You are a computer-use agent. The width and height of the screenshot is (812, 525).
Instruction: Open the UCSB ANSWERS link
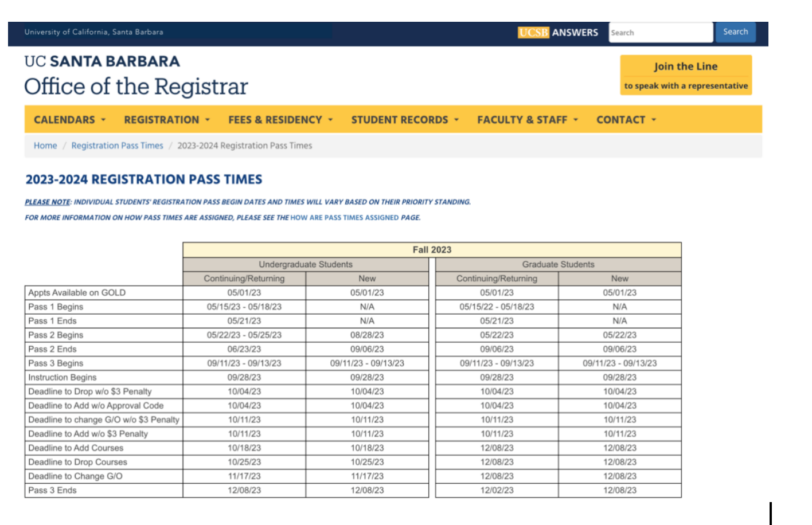558,33
